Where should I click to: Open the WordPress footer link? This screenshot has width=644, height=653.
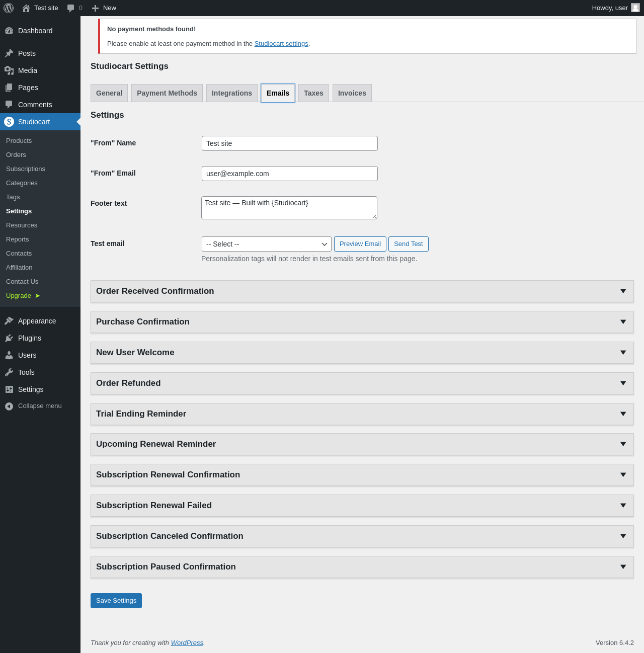187,643
